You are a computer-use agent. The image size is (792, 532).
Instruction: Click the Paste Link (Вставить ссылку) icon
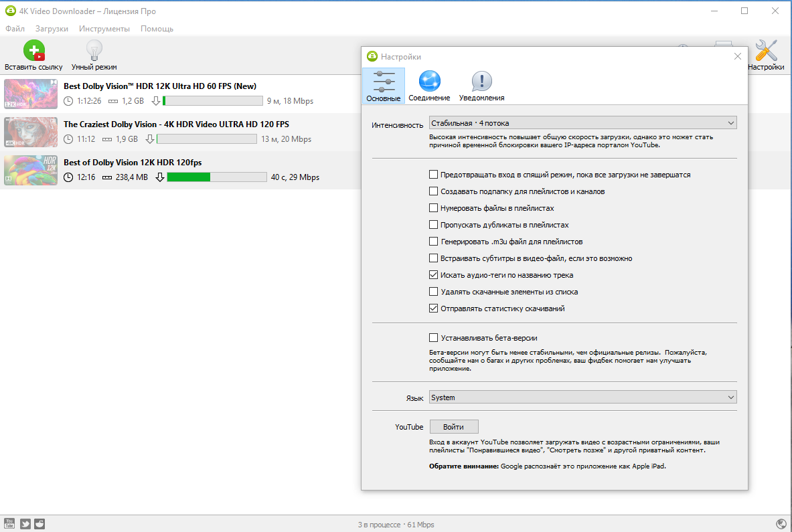34,50
